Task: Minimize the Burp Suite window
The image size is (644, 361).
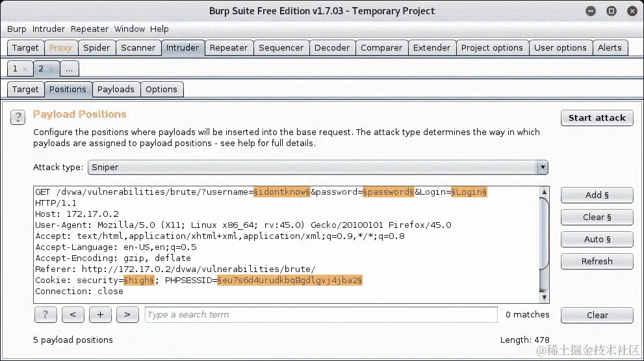Action: click(x=591, y=11)
